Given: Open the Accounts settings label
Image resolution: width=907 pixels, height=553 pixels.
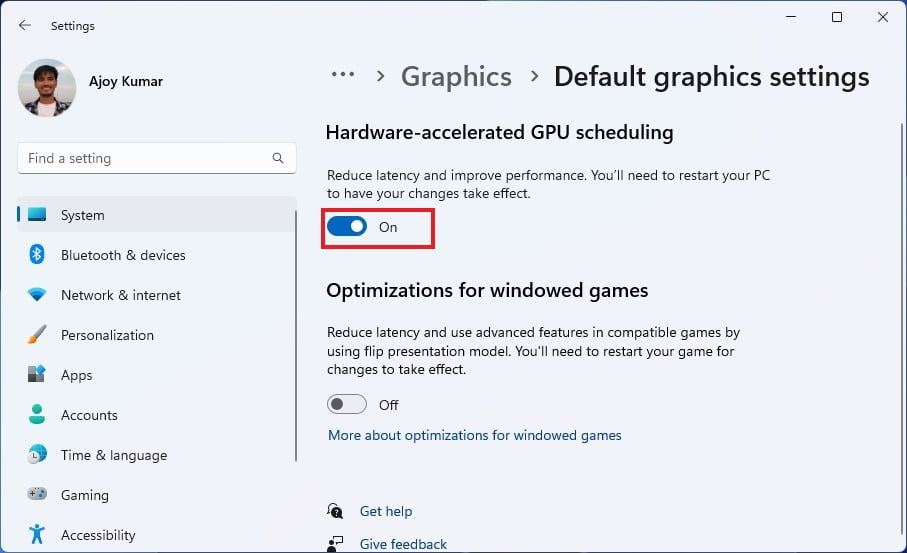Looking at the screenshot, I should coord(89,415).
